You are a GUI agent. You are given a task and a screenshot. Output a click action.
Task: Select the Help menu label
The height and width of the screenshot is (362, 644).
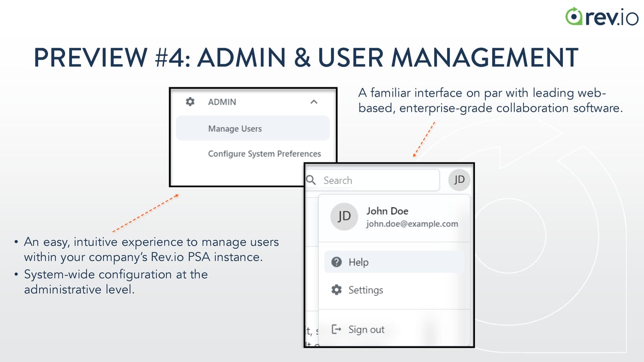click(358, 262)
